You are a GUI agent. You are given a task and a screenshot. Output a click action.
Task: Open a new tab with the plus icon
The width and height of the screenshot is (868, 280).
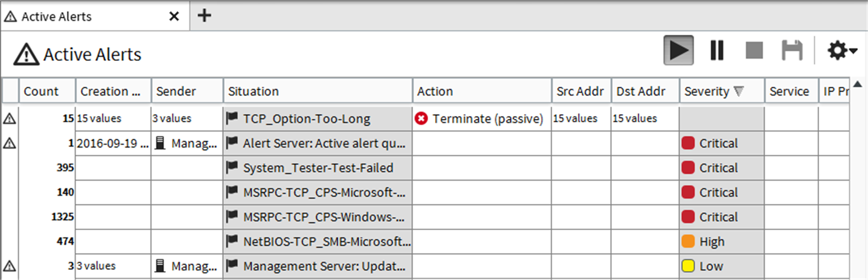204,16
